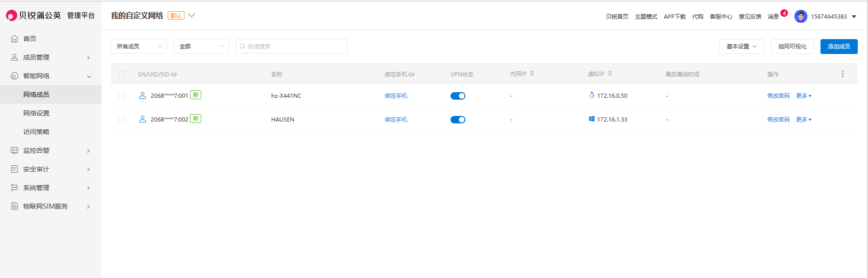868x278 pixels.
Task: Open 更多 dropdown for HAUSEN row
Action: [804, 120]
